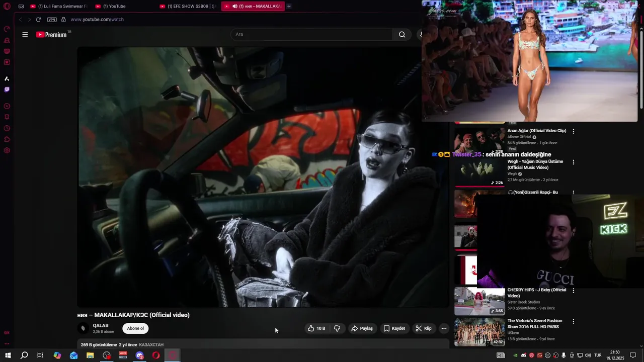Dislike the video with thumbs-down icon
644x362 pixels.
[x=337, y=328]
